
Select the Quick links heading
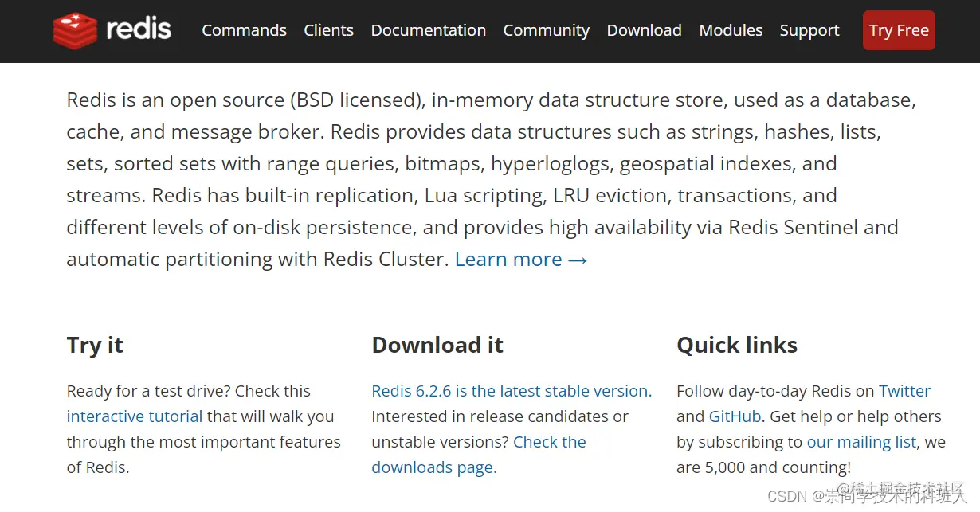click(x=737, y=345)
